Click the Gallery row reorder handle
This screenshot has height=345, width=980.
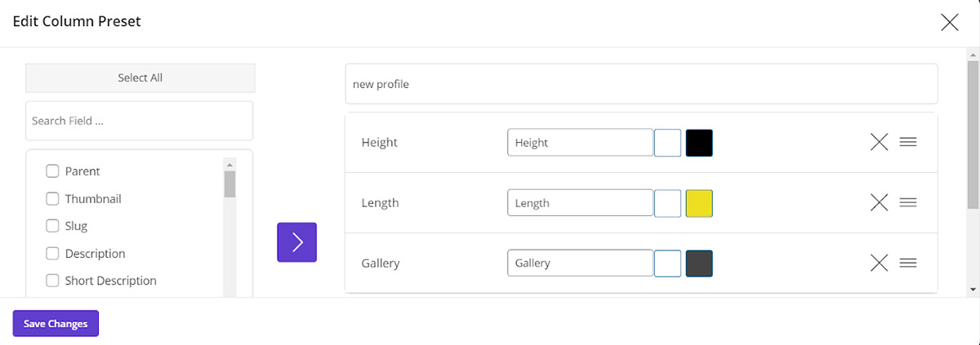point(907,263)
